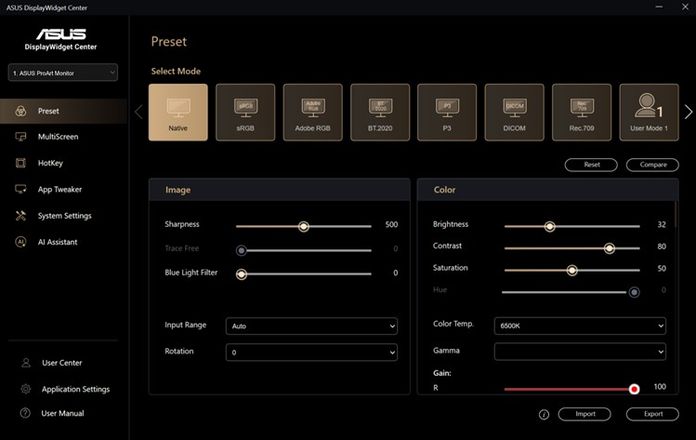The image size is (696, 440).
Task: Select the DICOM preset mode
Action: coord(514,112)
